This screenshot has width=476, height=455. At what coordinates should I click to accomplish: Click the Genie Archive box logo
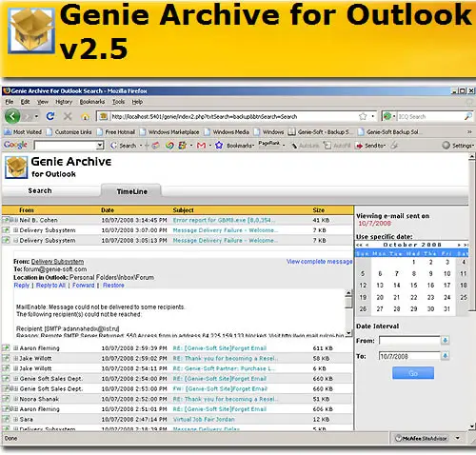click(x=16, y=168)
